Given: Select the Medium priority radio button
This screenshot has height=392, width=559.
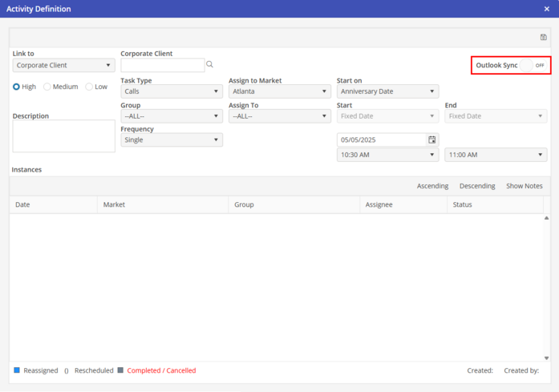Looking at the screenshot, I should point(47,87).
